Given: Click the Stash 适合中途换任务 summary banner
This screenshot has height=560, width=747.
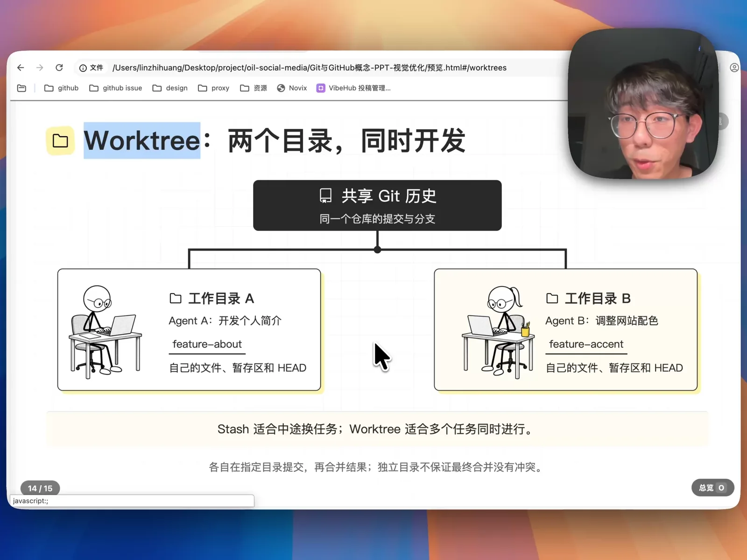Looking at the screenshot, I should click(377, 429).
